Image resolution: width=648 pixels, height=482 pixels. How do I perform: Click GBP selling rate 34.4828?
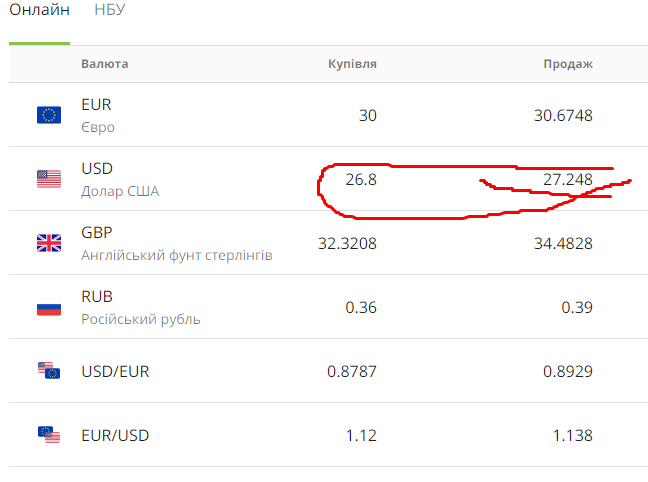(x=563, y=243)
